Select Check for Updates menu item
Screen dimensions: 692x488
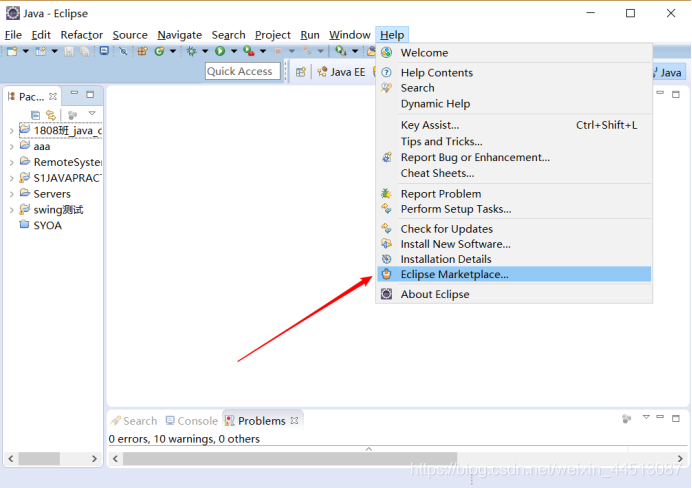pos(514,229)
